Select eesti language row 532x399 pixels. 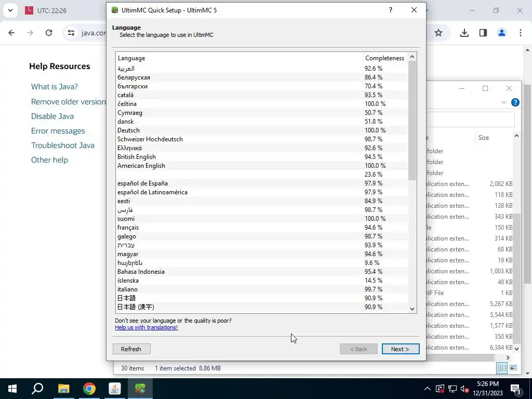[262, 201]
